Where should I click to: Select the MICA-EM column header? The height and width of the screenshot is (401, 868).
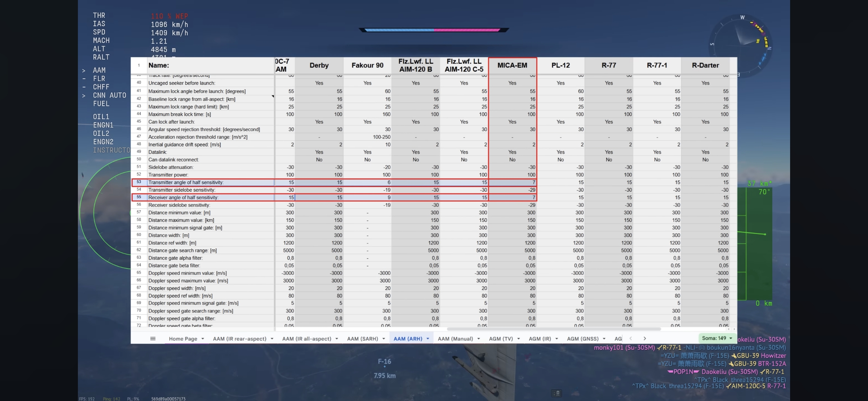click(512, 65)
